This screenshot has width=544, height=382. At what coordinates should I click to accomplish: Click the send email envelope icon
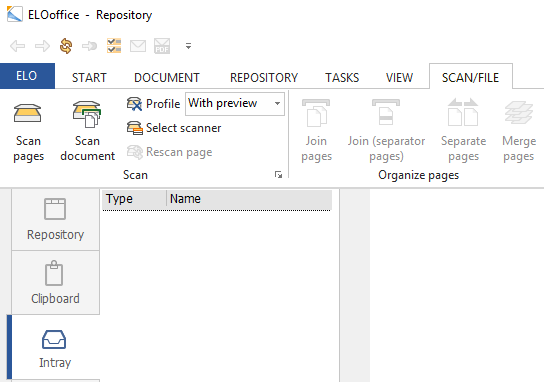click(x=138, y=46)
